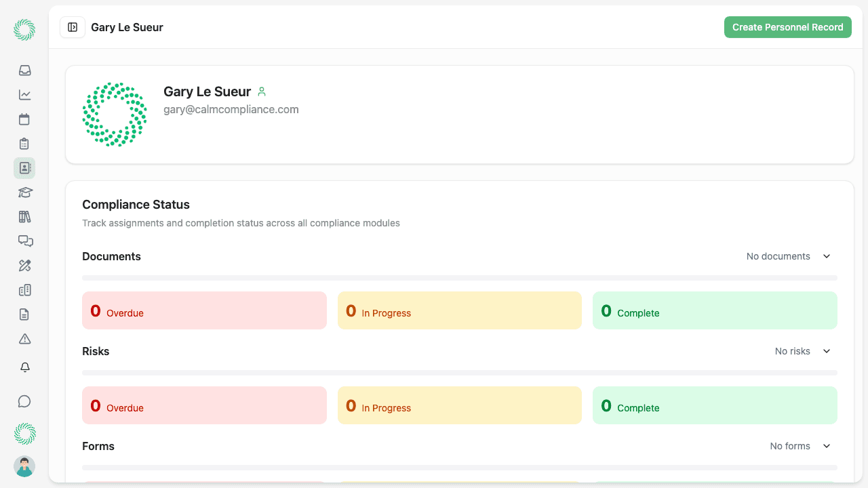Select the clipboard tasks icon

[x=24, y=144]
